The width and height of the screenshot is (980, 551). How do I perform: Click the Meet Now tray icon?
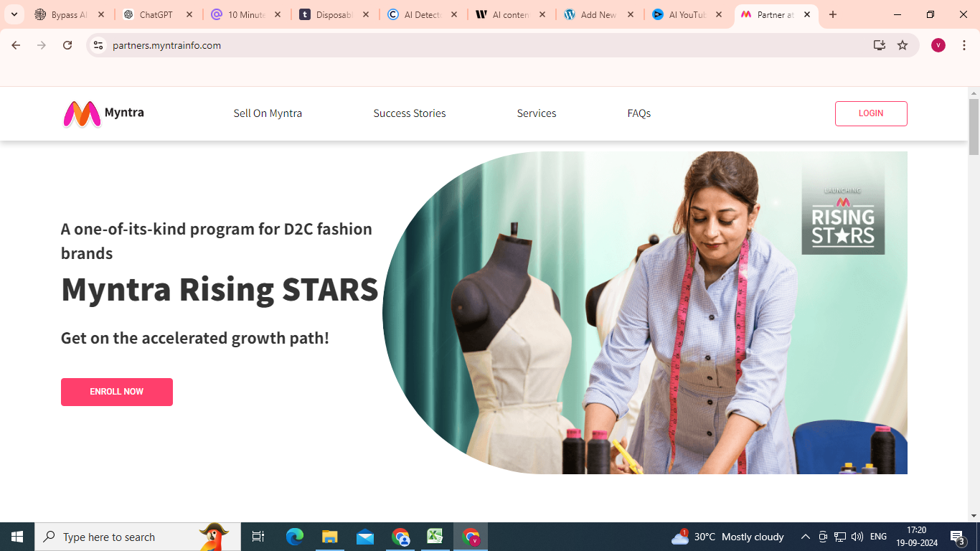(823, 537)
